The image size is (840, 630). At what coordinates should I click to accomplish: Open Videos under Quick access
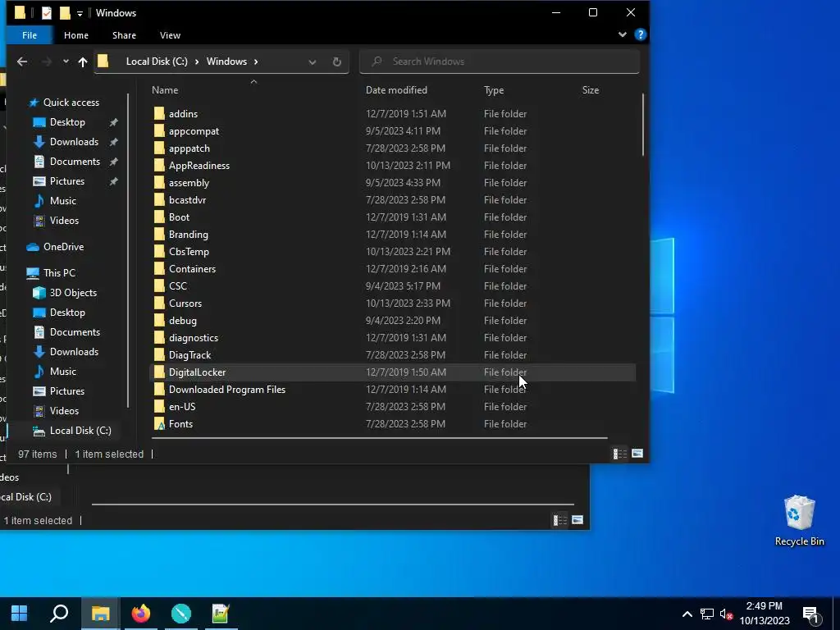pyautogui.click(x=63, y=221)
